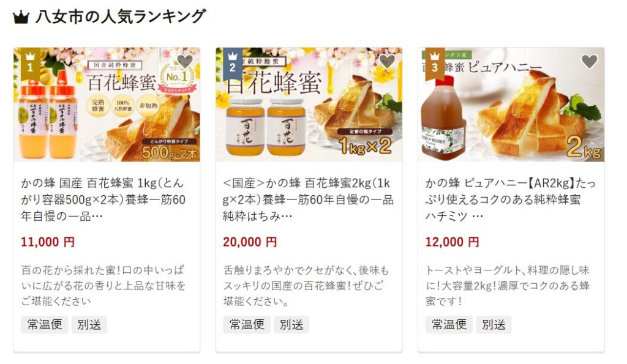627x364 pixels.
Task: Click the 11,000 円 price
Action: tap(48, 242)
